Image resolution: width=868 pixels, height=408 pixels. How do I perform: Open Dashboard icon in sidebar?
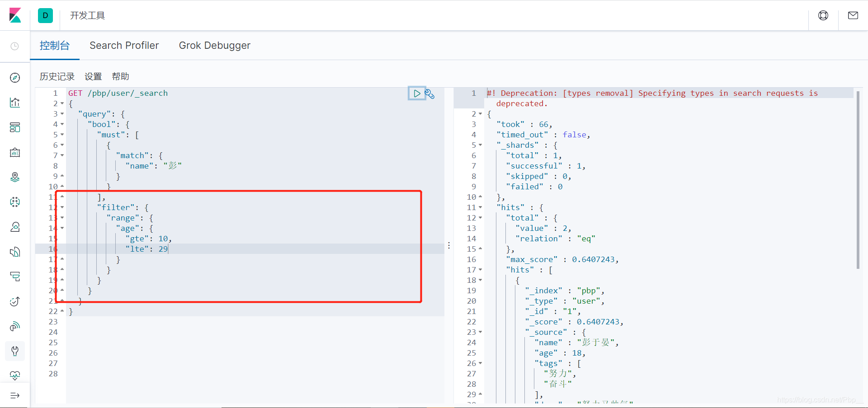click(15, 127)
